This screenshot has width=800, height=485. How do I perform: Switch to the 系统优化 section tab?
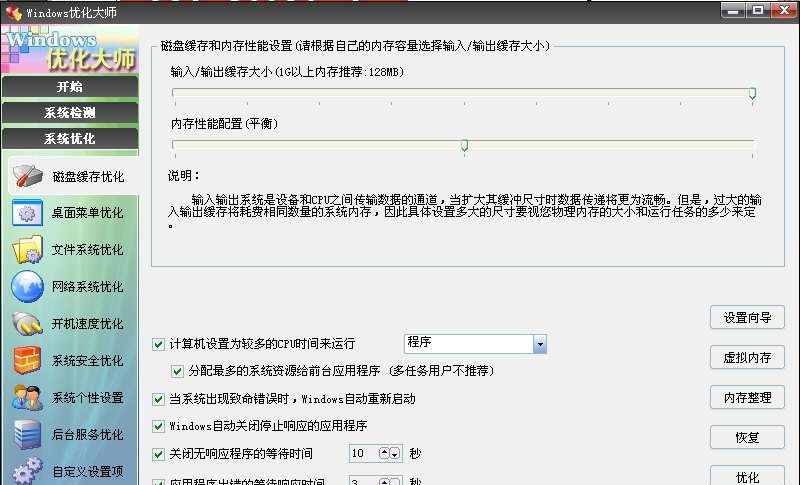click(x=70, y=138)
